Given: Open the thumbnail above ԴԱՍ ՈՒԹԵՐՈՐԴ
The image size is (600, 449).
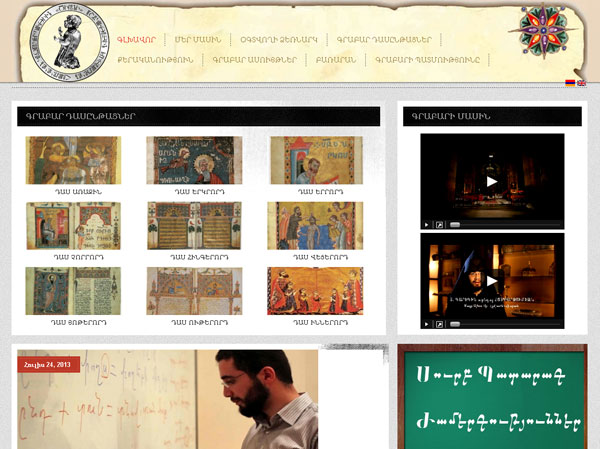Looking at the screenshot, I should click(x=194, y=291).
